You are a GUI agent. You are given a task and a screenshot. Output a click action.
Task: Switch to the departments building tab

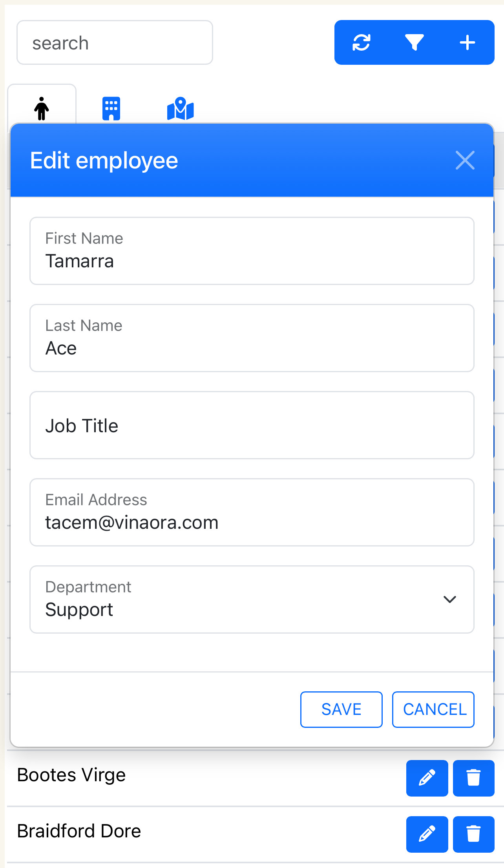[x=111, y=108]
